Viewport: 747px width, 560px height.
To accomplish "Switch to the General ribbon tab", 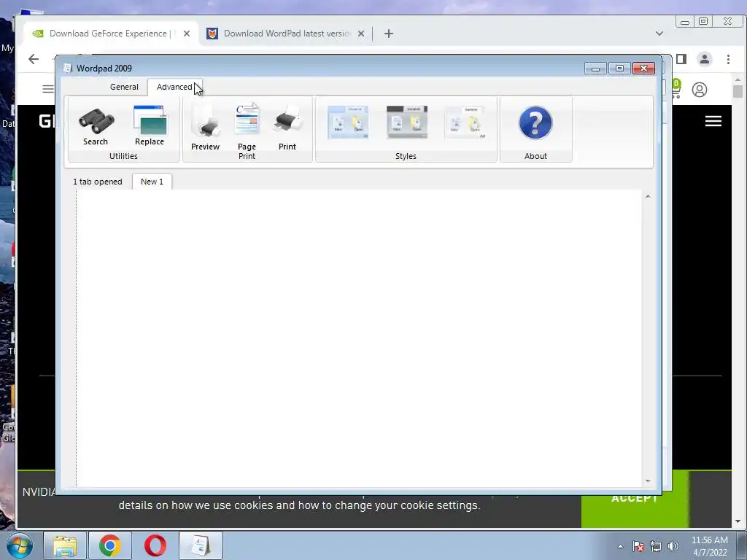I will (124, 87).
